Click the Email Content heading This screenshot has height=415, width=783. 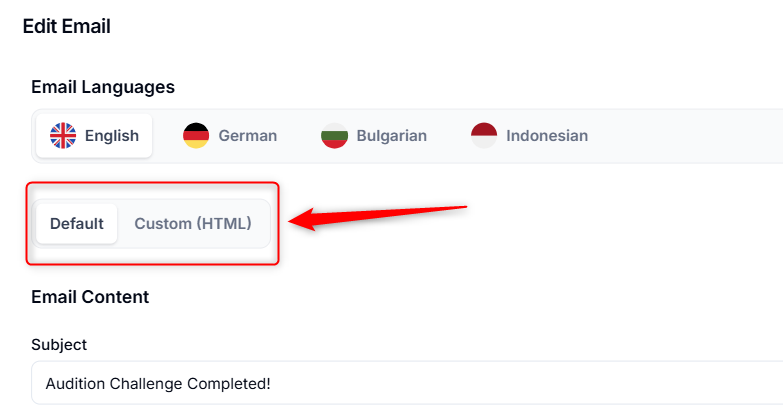click(90, 297)
